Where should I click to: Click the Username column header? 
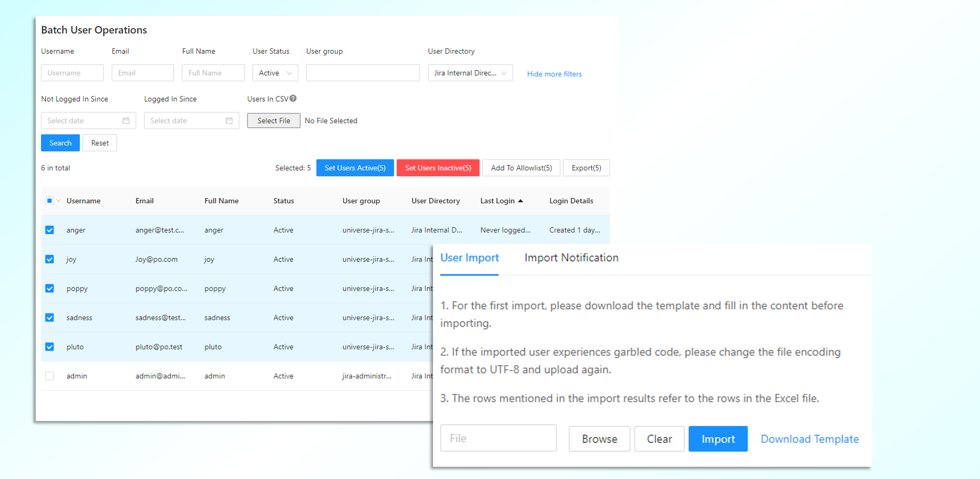84,201
